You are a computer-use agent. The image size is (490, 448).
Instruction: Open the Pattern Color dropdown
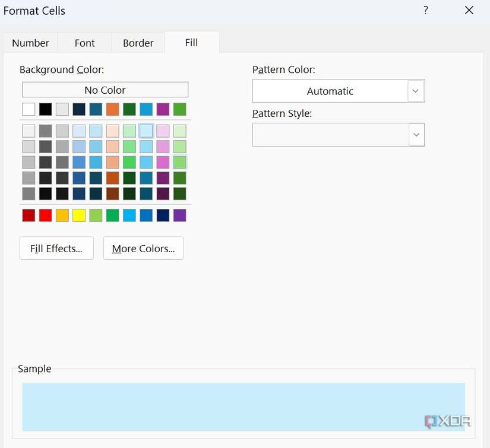[x=416, y=91]
